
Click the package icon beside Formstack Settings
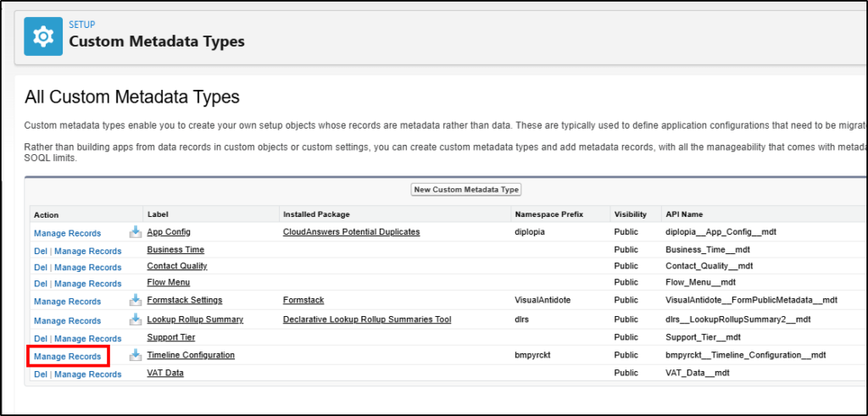pos(136,301)
